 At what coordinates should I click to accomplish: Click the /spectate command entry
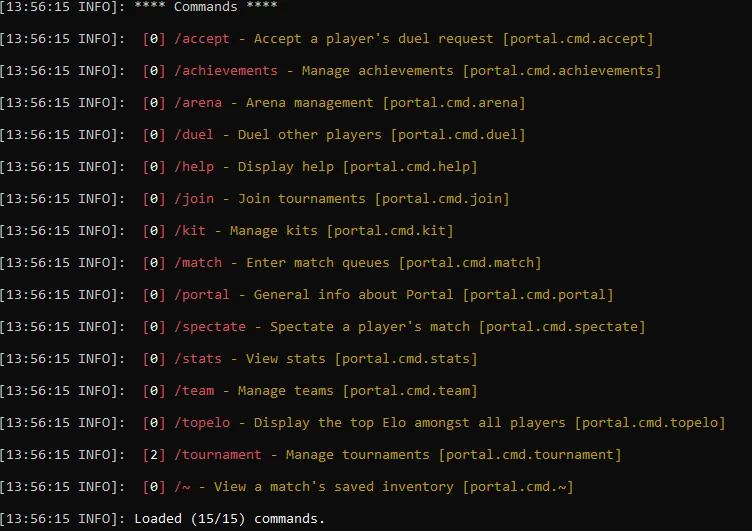210,327
